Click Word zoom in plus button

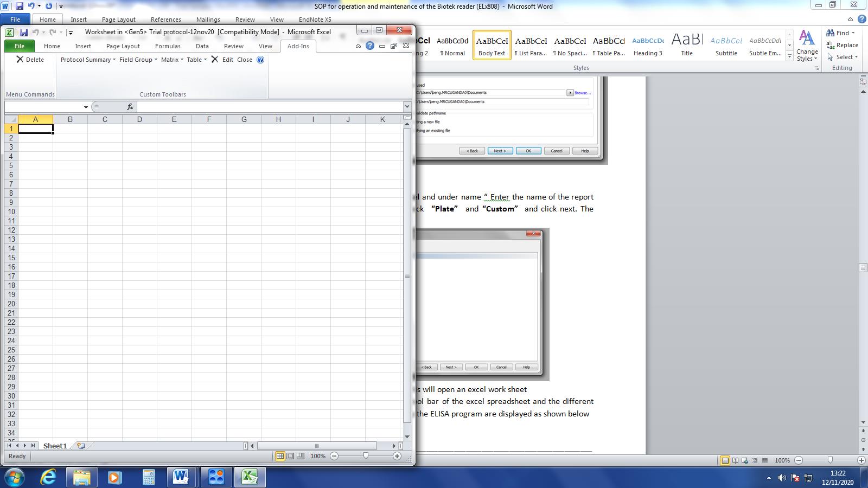(861, 460)
